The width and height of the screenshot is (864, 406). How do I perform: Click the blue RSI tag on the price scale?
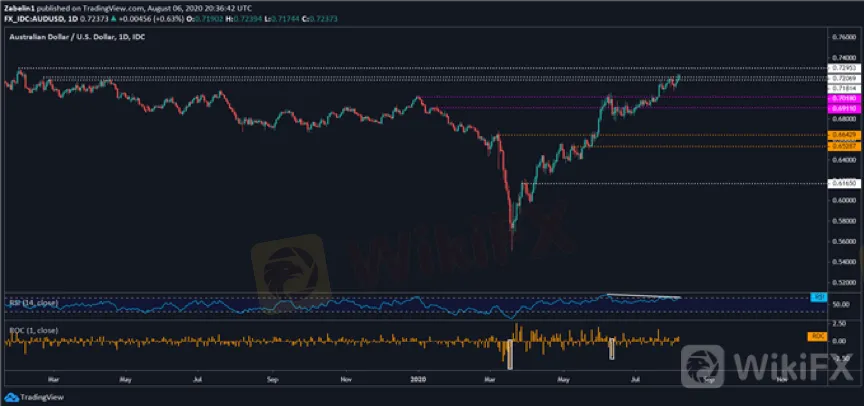818,297
